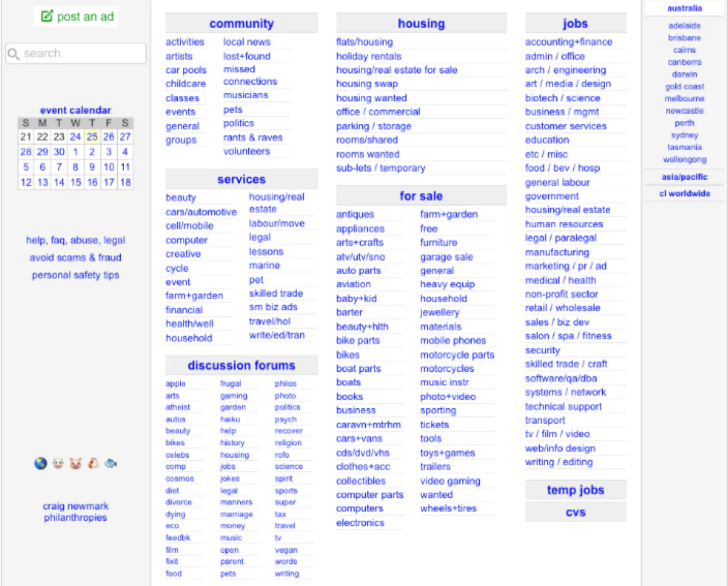The image size is (728, 586).
Task: Go to software/qa/dba jobs
Action: (561, 378)
